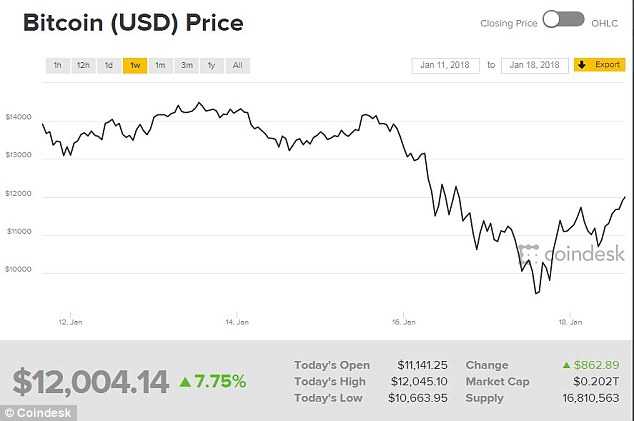
Task: Click the green 7.75% change arrow
Action: tap(185, 381)
